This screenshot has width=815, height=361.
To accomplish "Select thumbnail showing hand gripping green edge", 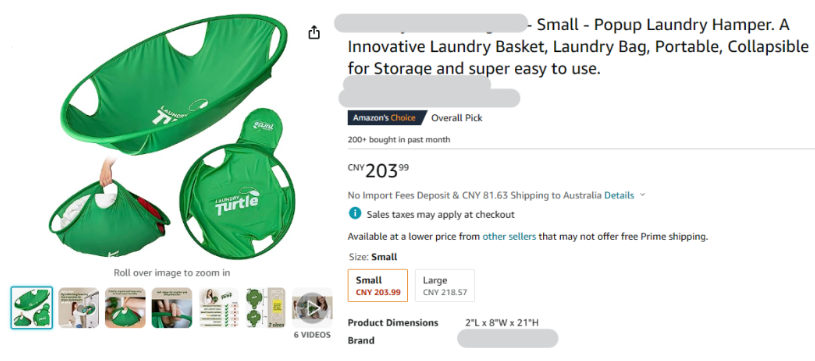I will [x=172, y=307].
